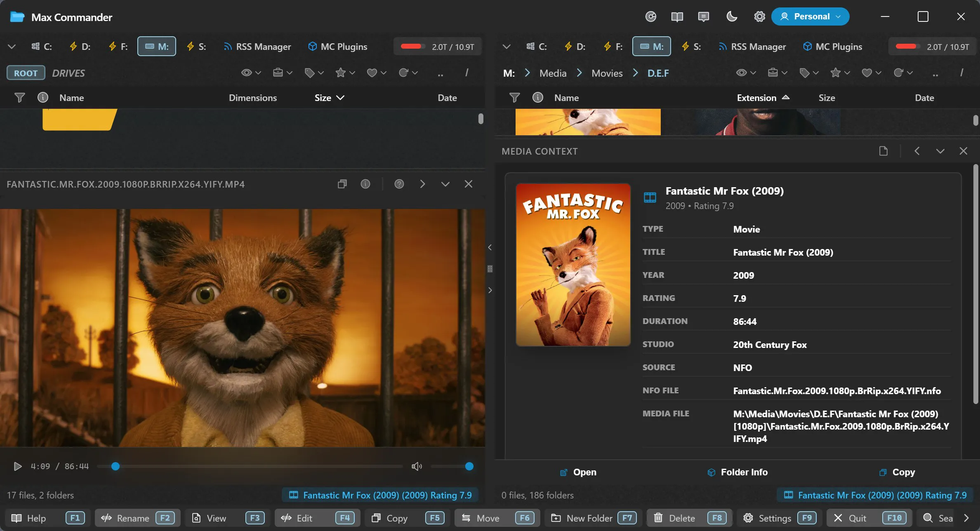Click the refresh circular icon in title bar
Image resolution: width=980 pixels, height=531 pixels.
pyautogui.click(x=650, y=16)
